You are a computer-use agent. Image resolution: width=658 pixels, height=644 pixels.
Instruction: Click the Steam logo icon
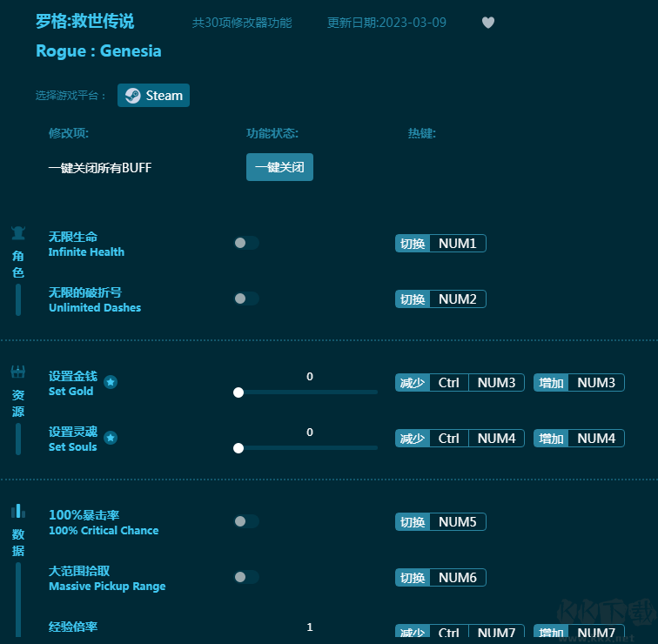pos(132,96)
